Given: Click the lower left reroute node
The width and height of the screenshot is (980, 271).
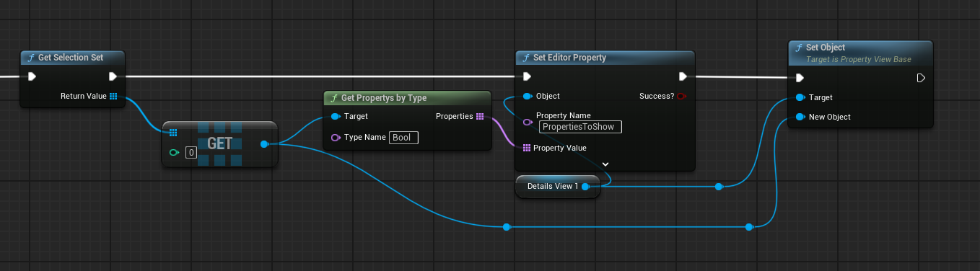Looking at the screenshot, I should coord(507,227).
